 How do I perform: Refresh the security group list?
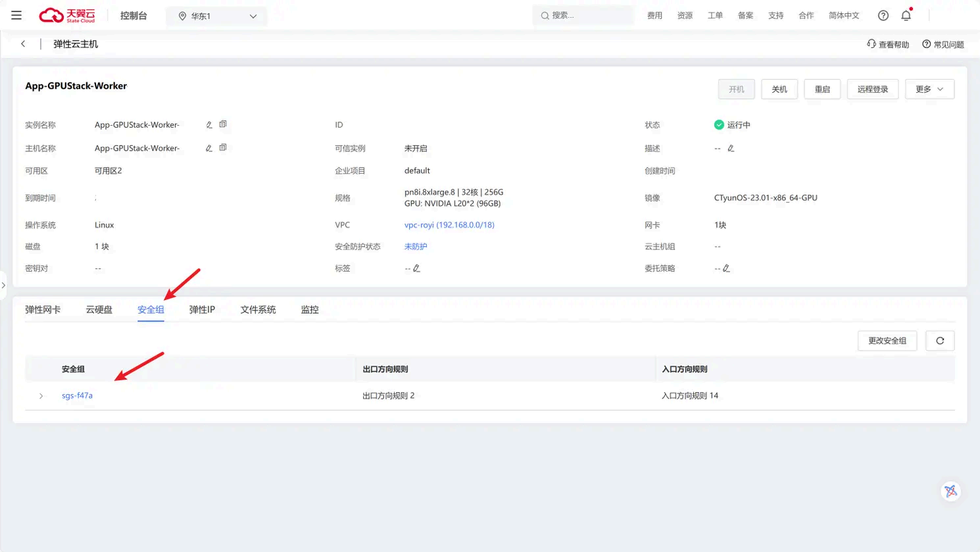(940, 341)
